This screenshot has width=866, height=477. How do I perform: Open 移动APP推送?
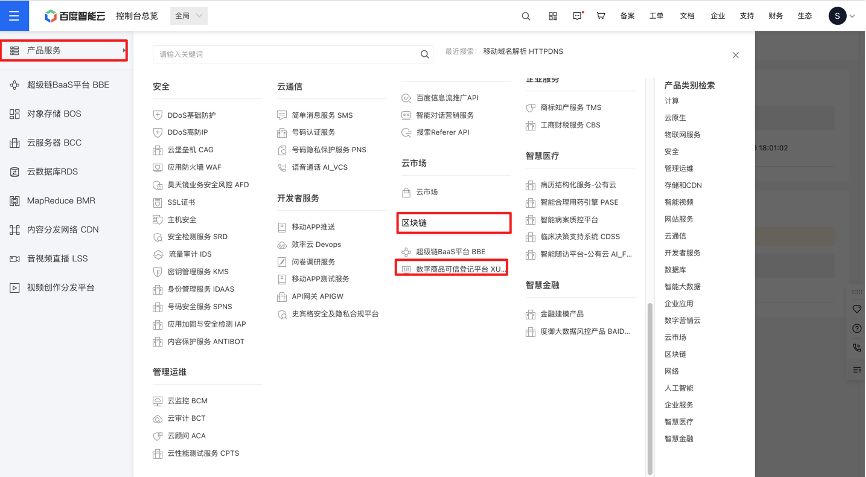[313, 227]
